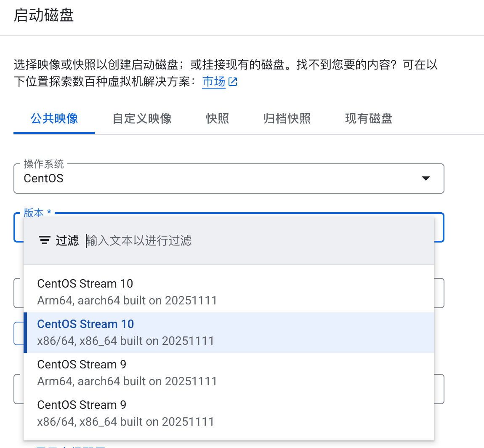Expand the 操作系统 dropdown arrow
Image resolution: width=484 pixels, height=448 pixels.
(426, 179)
